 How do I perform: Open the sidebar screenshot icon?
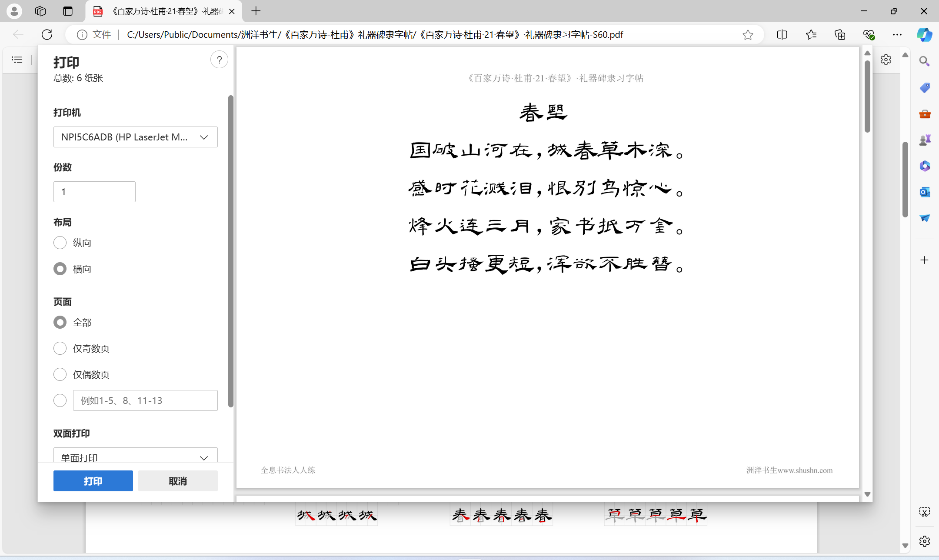925,512
